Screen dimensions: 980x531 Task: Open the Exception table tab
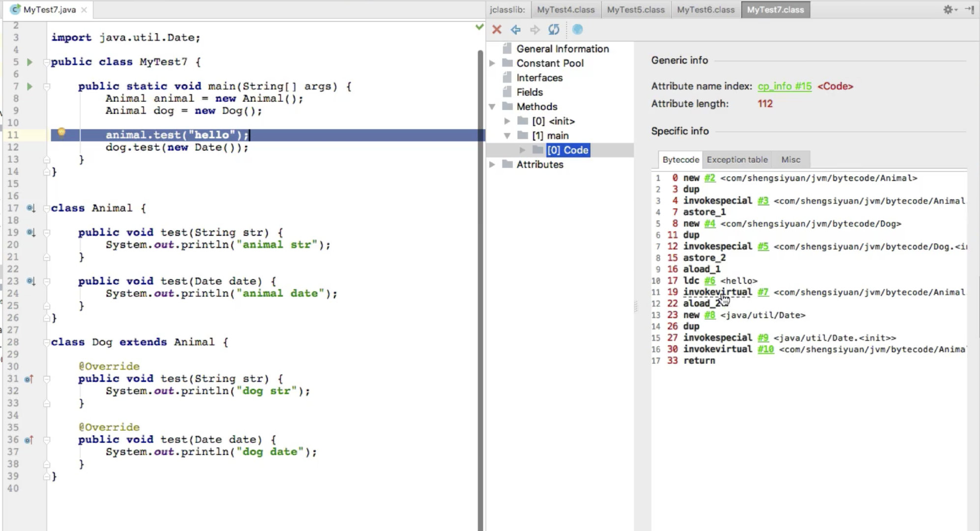click(737, 160)
